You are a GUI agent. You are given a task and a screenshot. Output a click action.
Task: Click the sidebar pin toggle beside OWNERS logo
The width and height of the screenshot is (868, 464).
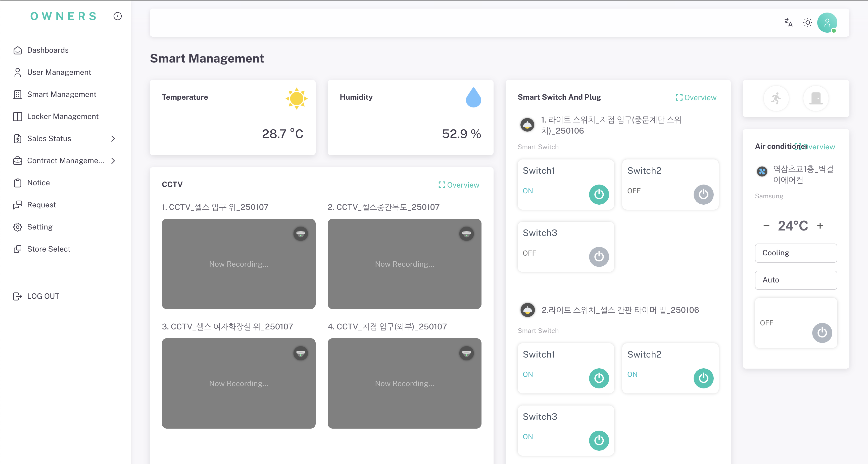pyautogui.click(x=117, y=16)
